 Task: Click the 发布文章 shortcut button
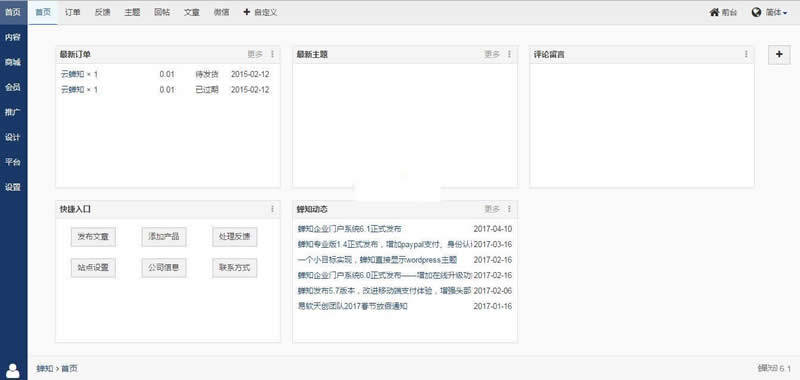pos(93,237)
